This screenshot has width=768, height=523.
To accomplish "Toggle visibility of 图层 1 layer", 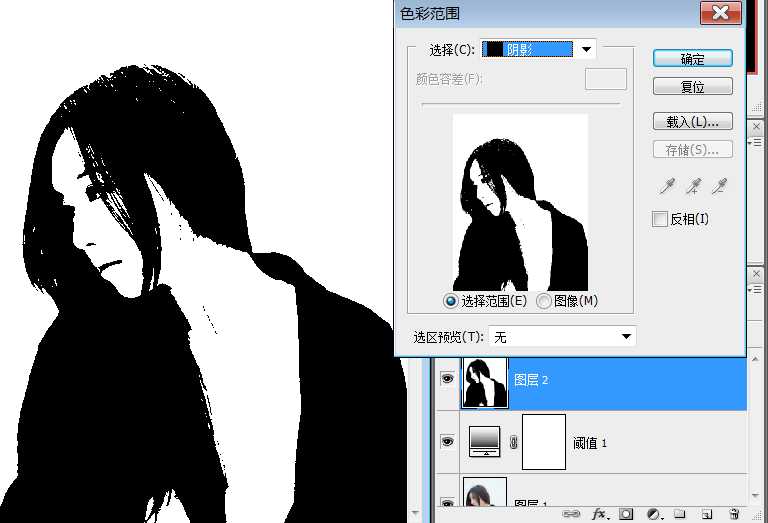I will (x=447, y=502).
